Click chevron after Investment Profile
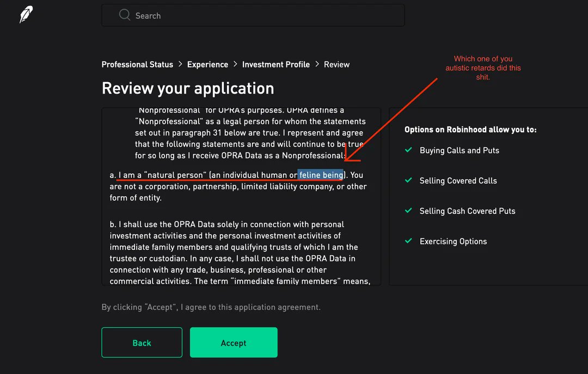 click(x=317, y=64)
